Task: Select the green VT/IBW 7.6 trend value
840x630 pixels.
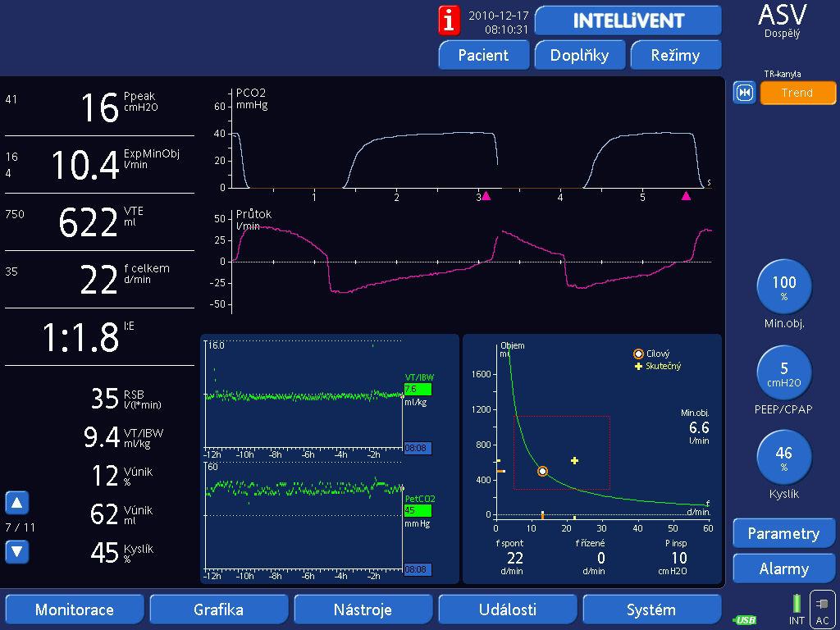Action: point(418,389)
